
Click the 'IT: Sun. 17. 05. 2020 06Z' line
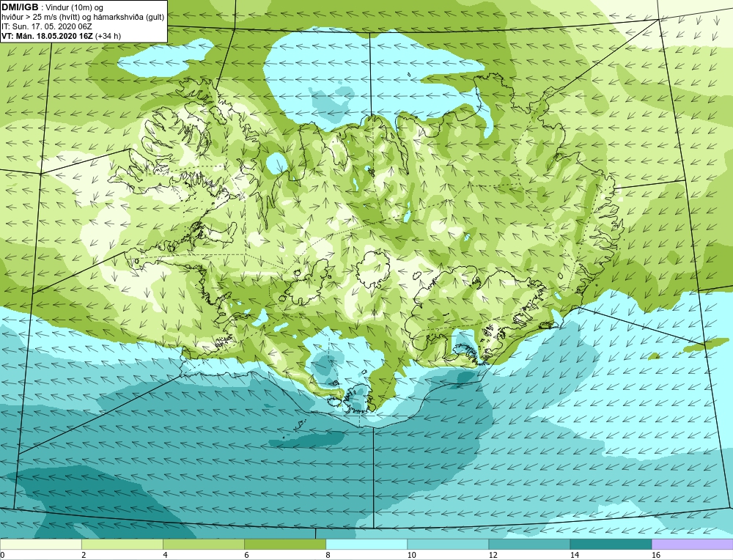pos(47,26)
